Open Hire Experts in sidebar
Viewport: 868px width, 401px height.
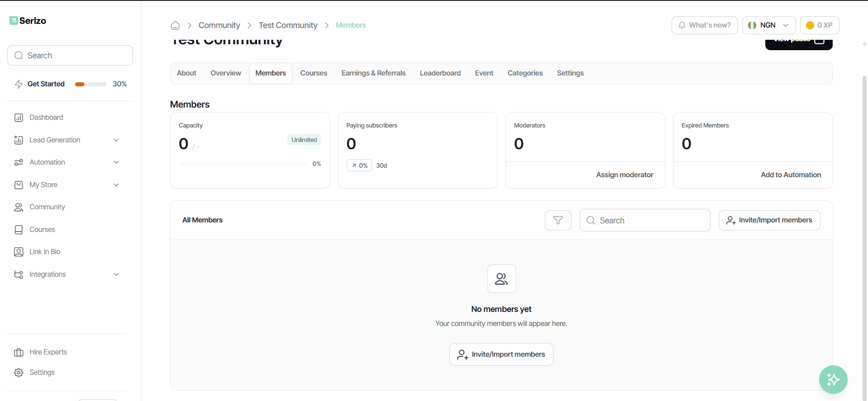(48, 352)
